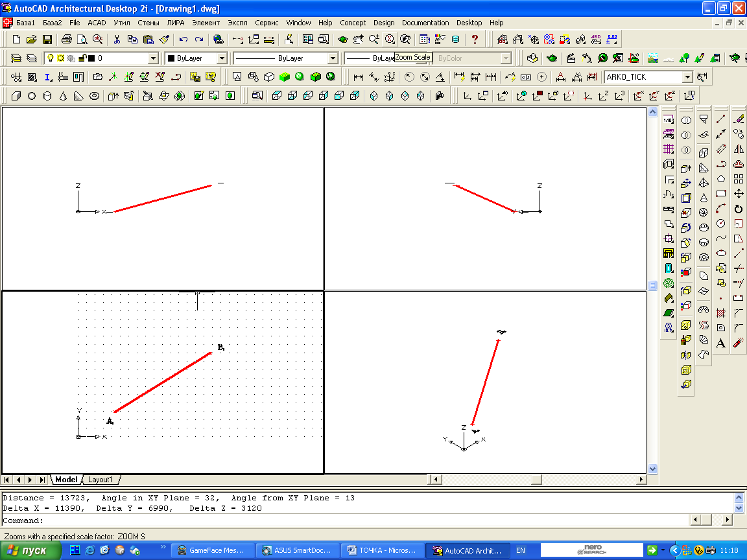The image size is (747, 560).
Task: Click the Line draw tool icon
Action: point(721,119)
